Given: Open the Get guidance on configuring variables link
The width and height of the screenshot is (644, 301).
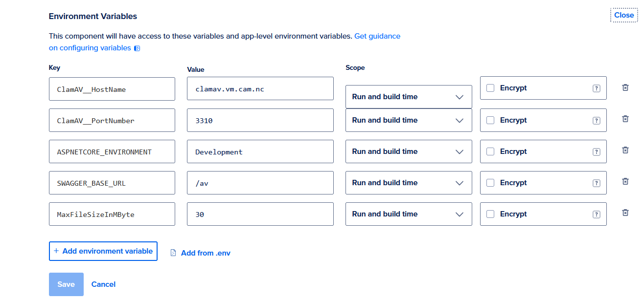Looking at the screenshot, I should [377, 36].
